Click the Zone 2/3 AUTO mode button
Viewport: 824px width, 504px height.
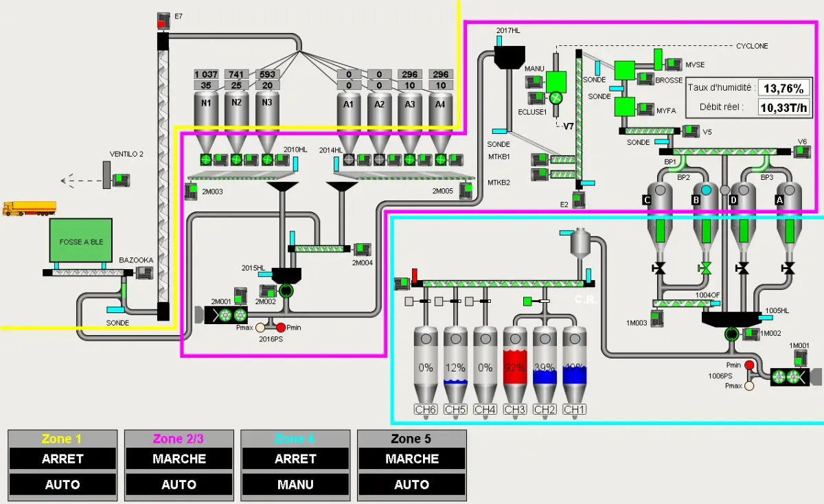click(x=179, y=485)
